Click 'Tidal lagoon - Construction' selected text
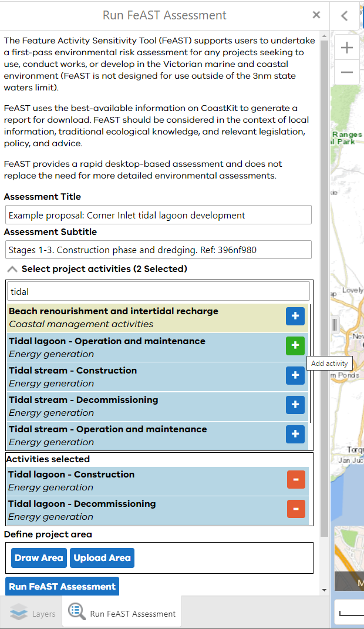This screenshot has width=364, height=629. click(x=71, y=474)
